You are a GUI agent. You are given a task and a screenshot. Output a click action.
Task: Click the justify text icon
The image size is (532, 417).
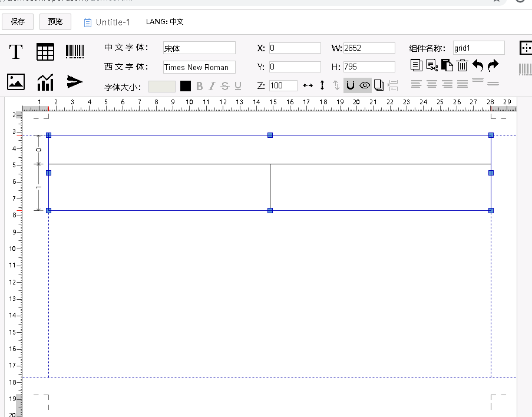[x=462, y=84]
